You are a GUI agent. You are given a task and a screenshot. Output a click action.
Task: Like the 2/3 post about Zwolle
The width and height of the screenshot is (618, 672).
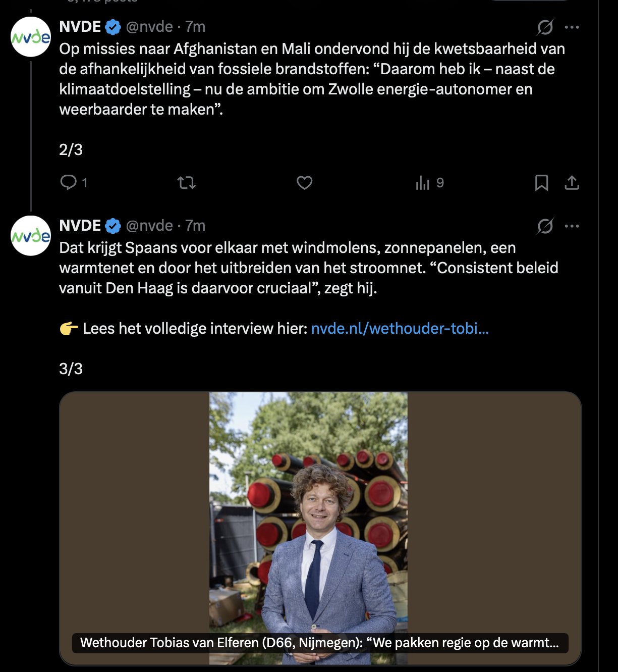point(304,182)
